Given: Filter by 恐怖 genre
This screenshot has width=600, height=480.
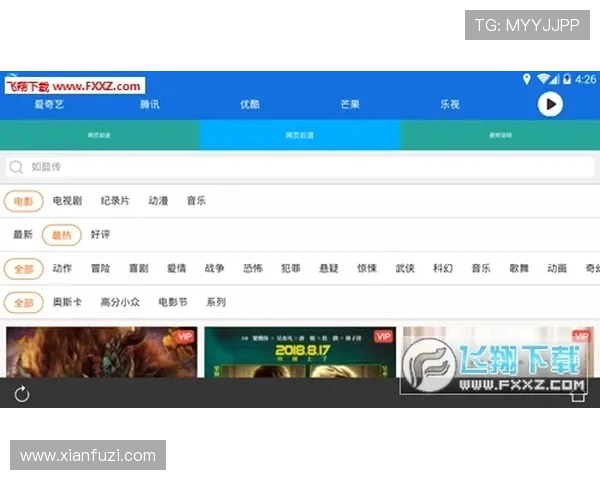Looking at the screenshot, I should (x=253, y=268).
